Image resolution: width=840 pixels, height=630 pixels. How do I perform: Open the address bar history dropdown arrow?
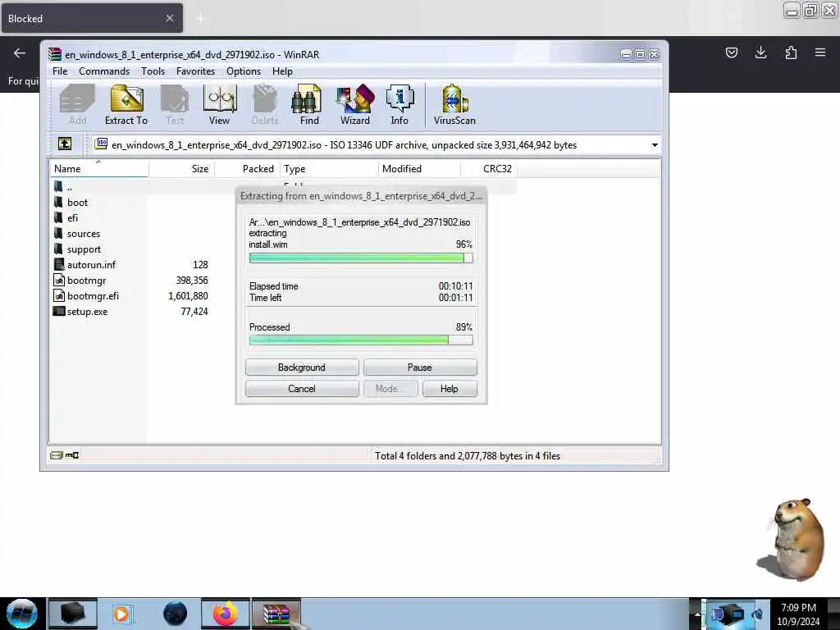click(655, 145)
